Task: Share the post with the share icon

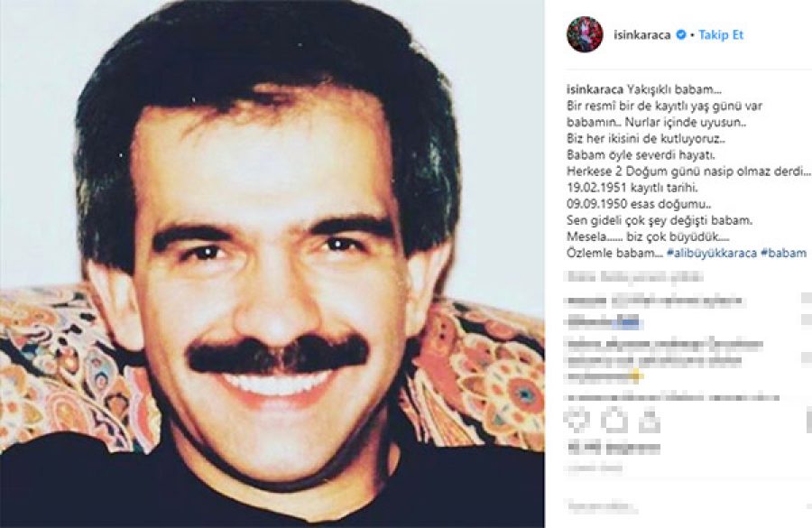Action: click(x=649, y=421)
